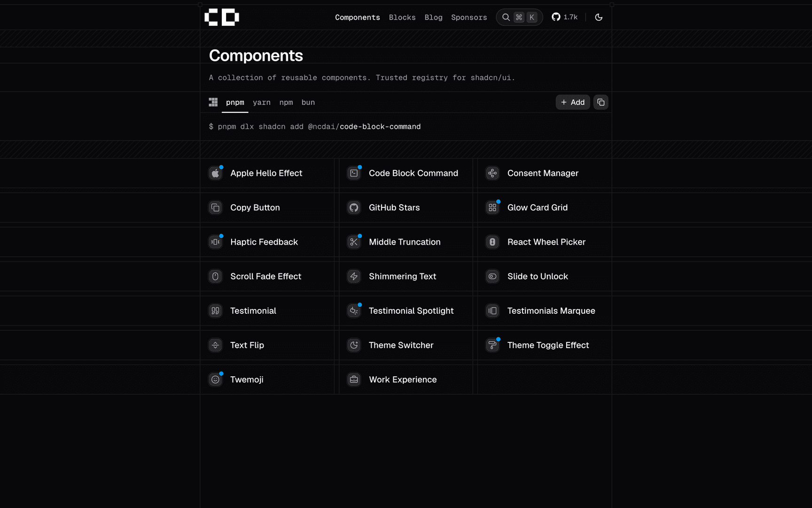The height and width of the screenshot is (508, 812).
Task: Click the Twemoji smiley icon
Action: 215,379
